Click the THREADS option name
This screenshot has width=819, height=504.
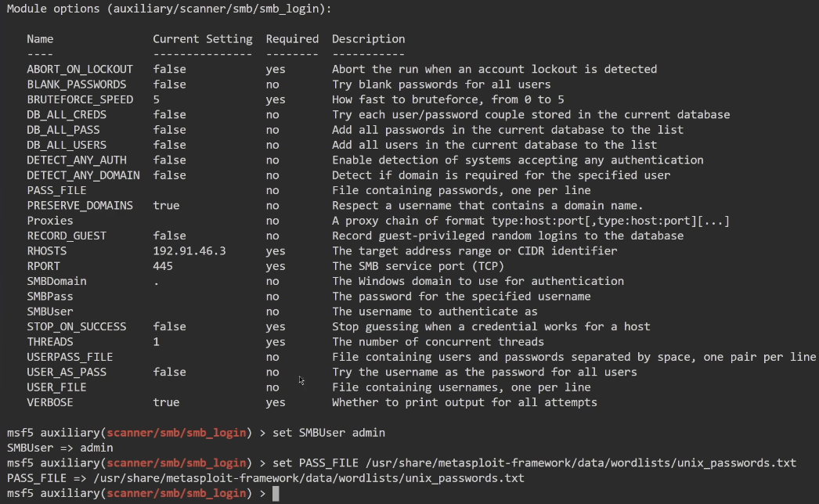50,342
